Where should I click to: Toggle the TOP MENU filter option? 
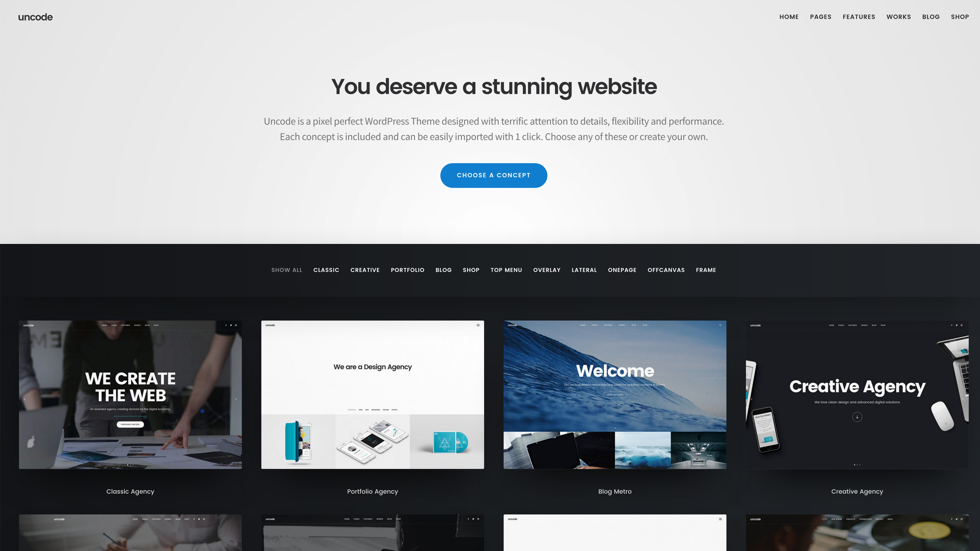[x=506, y=270]
